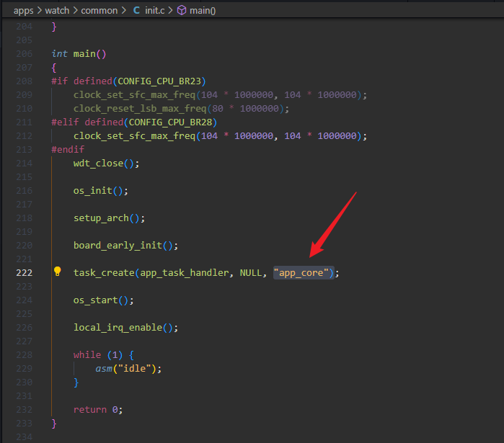
Task: Click the 'return 0;' statement
Action: click(98, 410)
